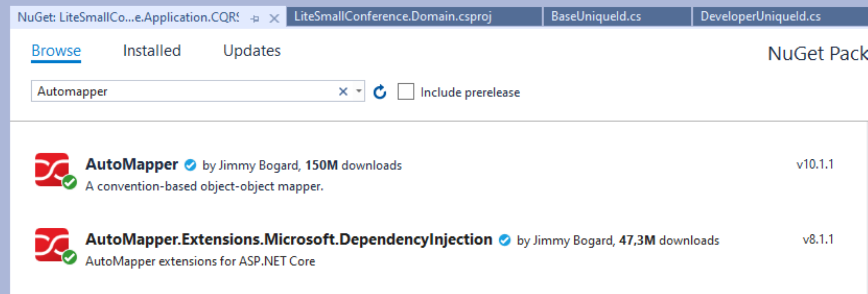Click the '150M downloads' text
The image size is (868, 294).
[353, 165]
